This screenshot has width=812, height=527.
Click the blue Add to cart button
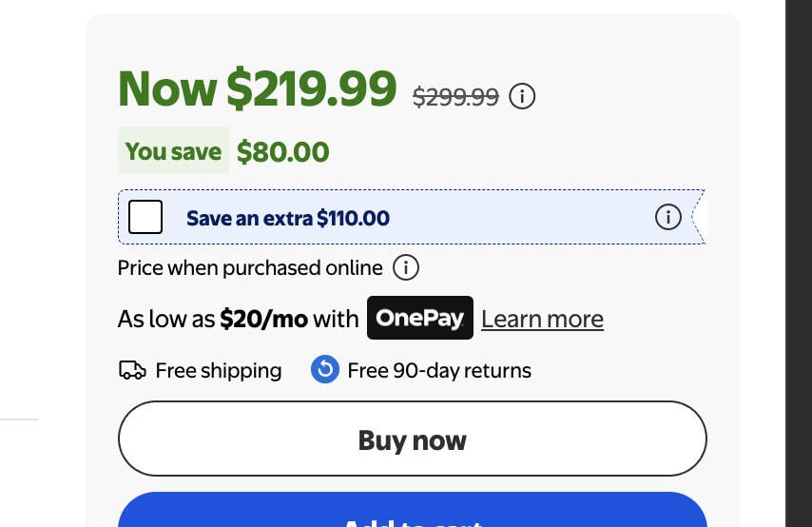pos(413,510)
